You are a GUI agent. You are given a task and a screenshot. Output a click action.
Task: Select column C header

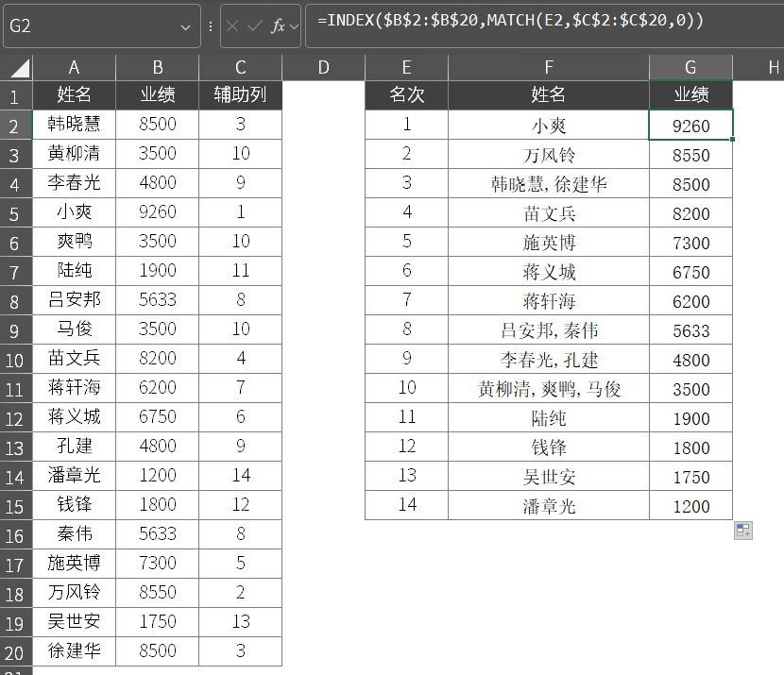(x=241, y=67)
